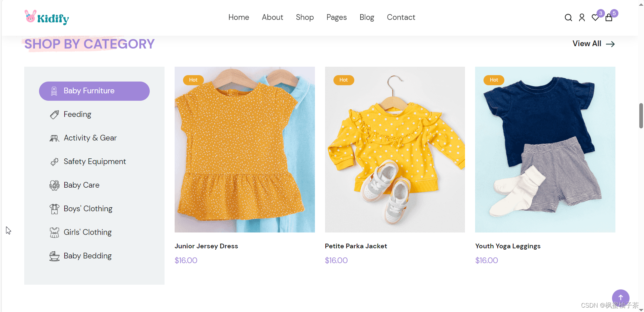Click the Petite Parka Jacket product image
This screenshot has height=312, width=644.
(x=395, y=150)
